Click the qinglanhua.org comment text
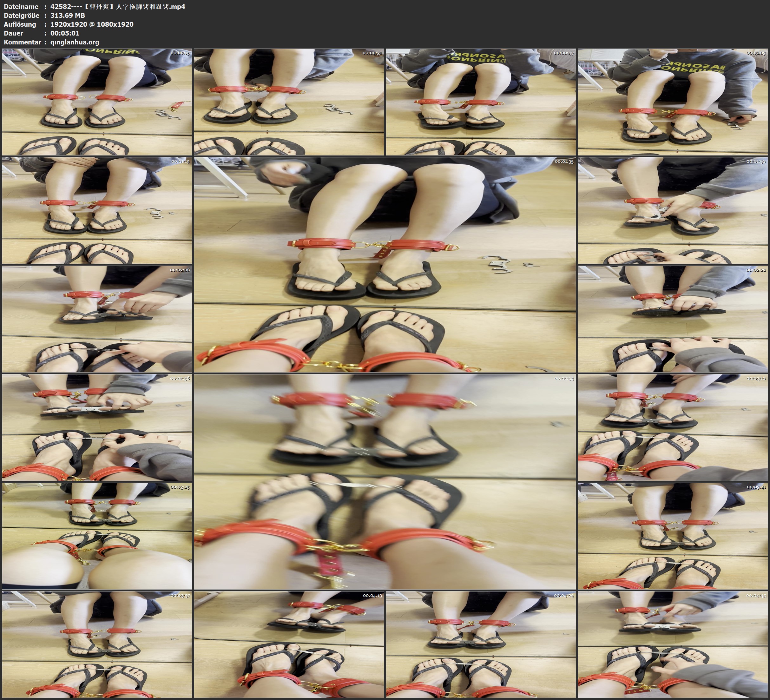Viewport: 770px width, 700px height. 75,42
